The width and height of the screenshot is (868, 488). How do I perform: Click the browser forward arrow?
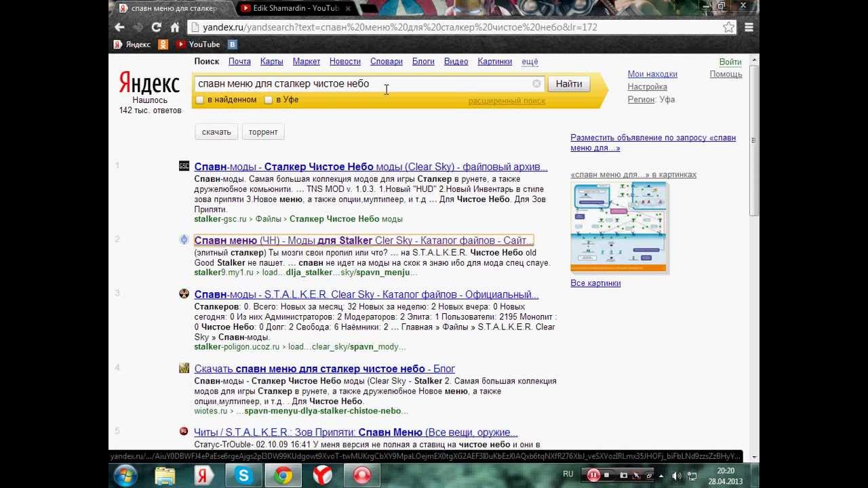(138, 27)
